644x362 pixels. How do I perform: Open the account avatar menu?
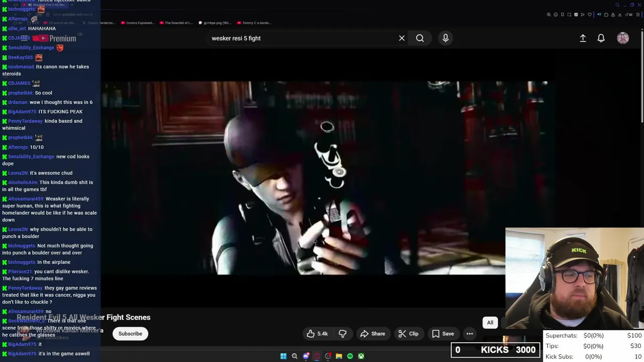(623, 38)
